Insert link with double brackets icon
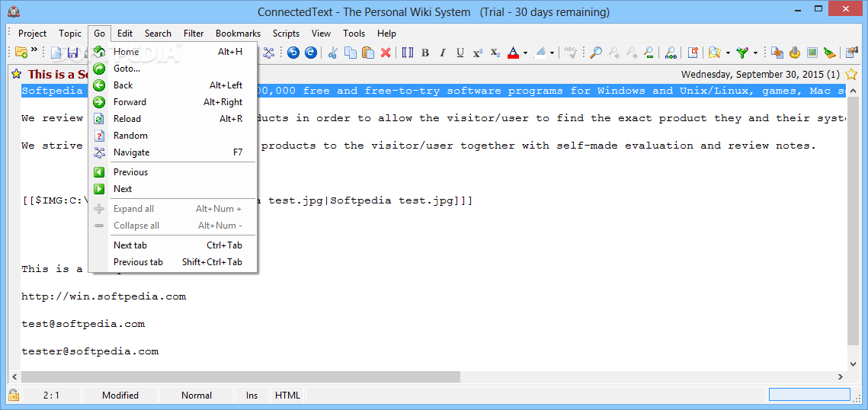The height and width of the screenshot is (410, 868). (x=408, y=53)
